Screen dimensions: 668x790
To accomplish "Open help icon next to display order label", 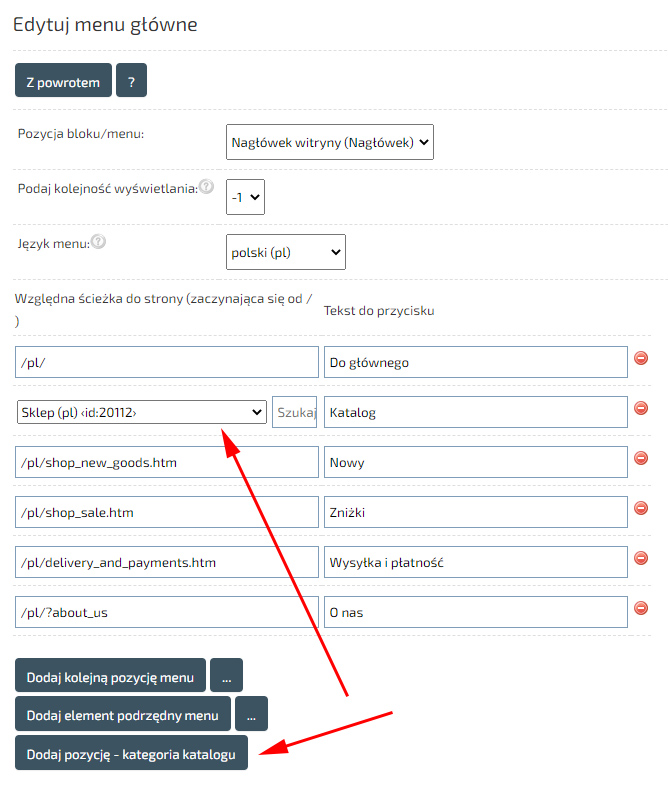I will point(206,187).
